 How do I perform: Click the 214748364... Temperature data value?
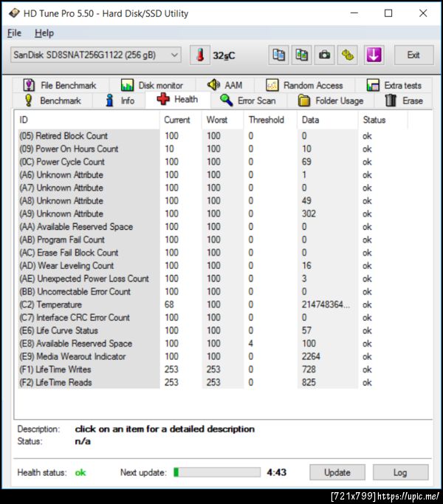pyautogui.click(x=326, y=304)
